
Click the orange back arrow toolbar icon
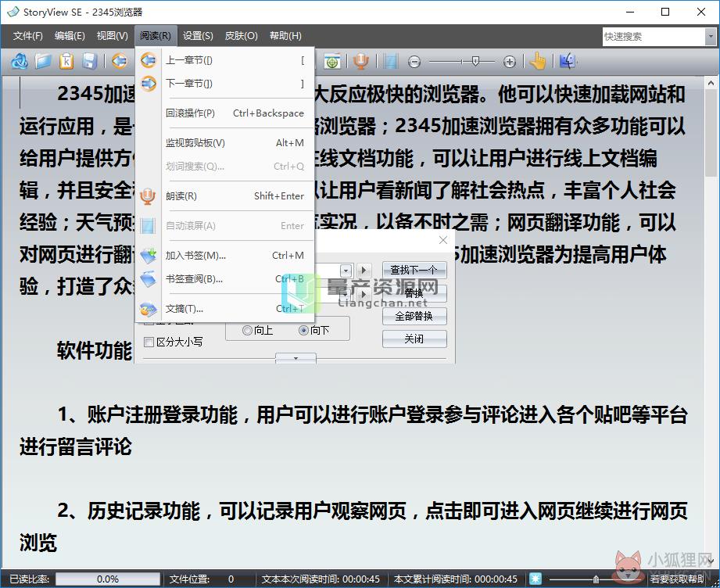pyautogui.click(x=120, y=61)
